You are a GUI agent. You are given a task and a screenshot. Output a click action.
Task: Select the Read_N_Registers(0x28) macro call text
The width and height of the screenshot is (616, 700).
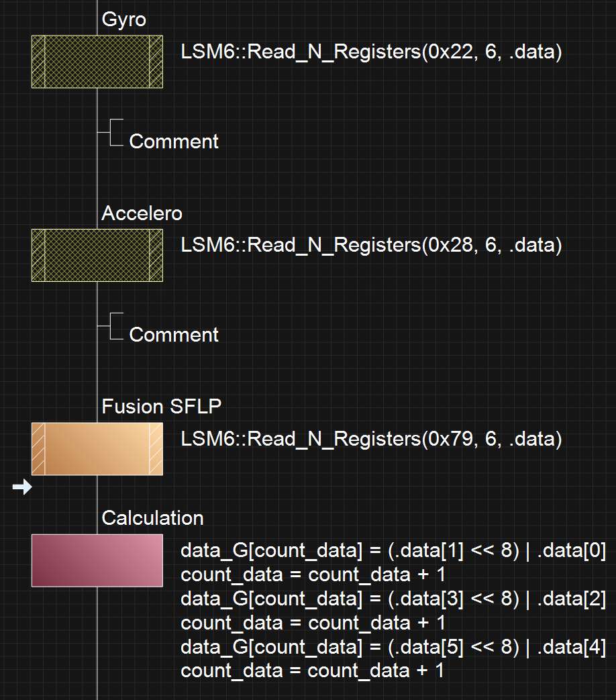tap(370, 245)
